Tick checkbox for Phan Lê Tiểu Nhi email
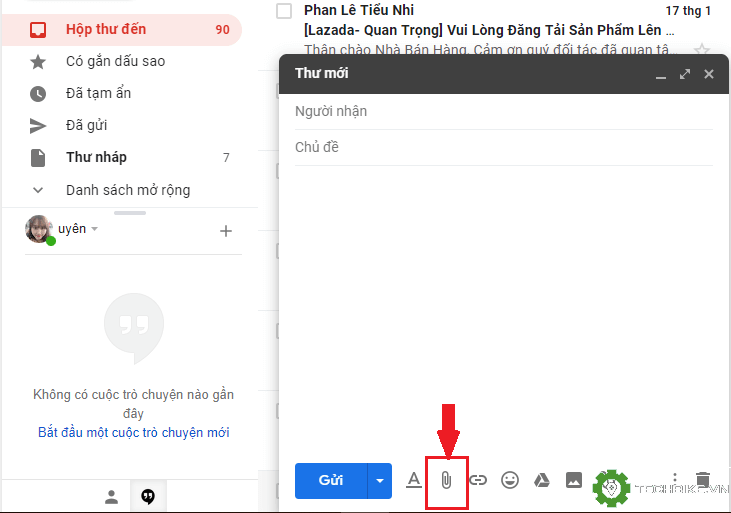This screenshot has width=731, height=513. point(284,11)
